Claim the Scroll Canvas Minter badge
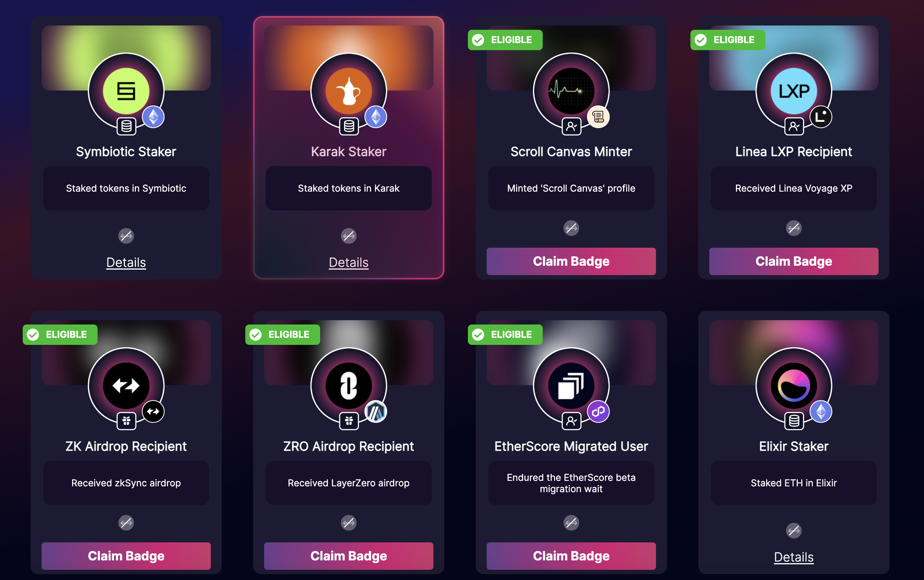Screen dimensions: 924x580 (571, 261)
